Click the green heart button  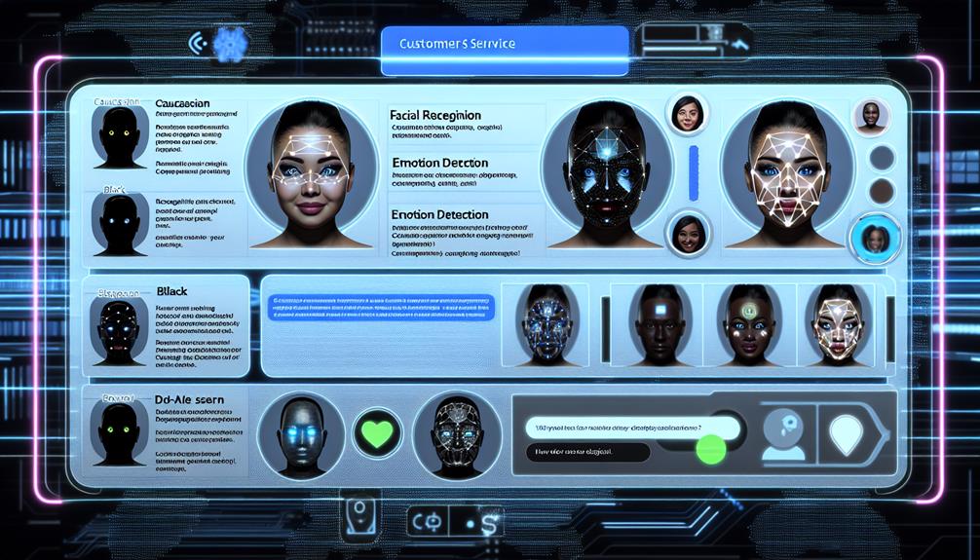tap(378, 433)
